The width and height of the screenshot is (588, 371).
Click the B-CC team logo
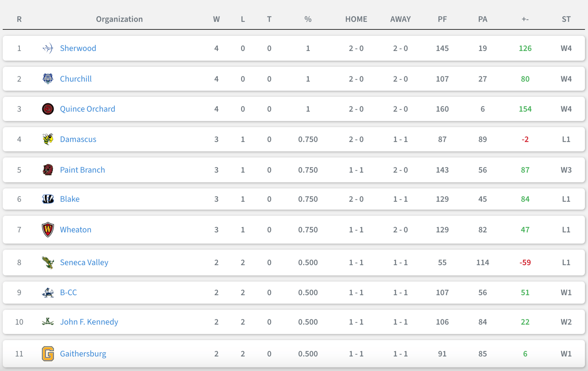[x=48, y=293]
